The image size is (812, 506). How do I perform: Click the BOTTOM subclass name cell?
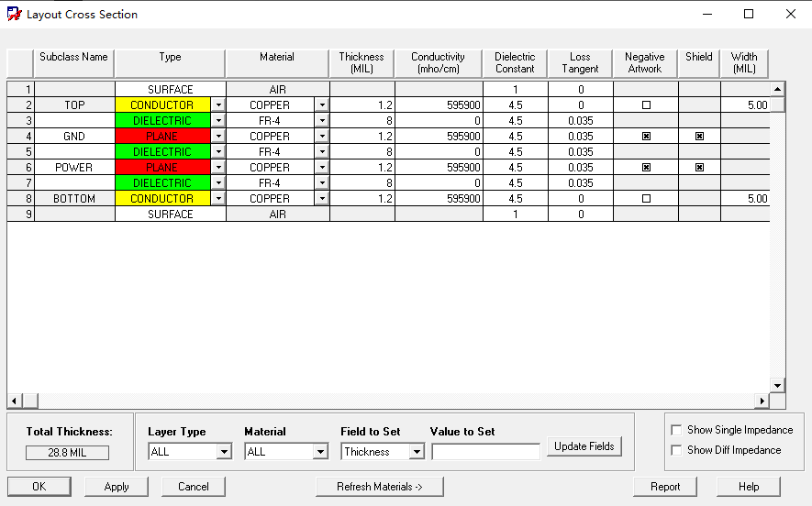pos(74,198)
